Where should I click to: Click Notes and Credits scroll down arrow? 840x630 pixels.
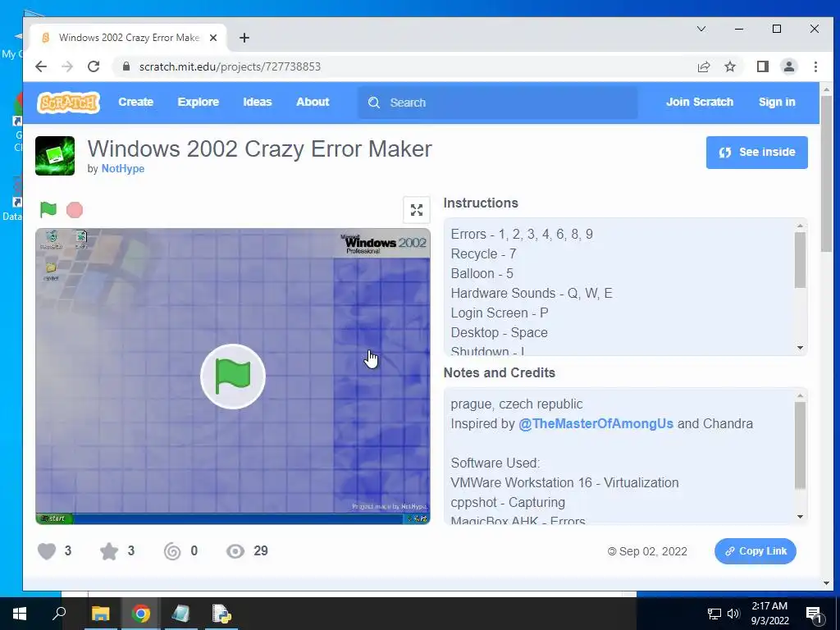point(800,517)
